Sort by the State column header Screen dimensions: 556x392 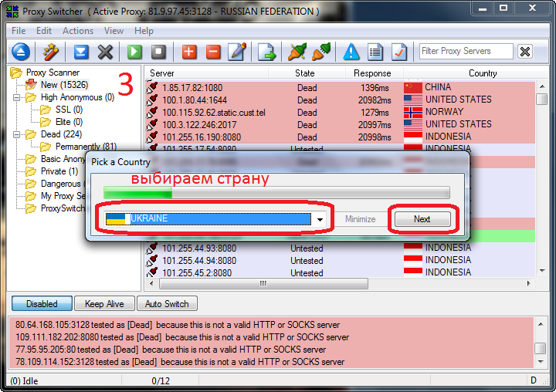point(307,73)
